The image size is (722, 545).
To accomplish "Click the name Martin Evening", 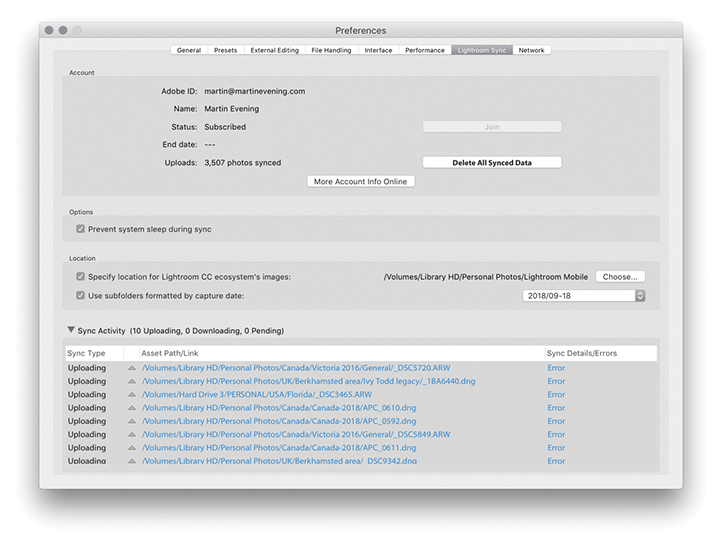I will (x=232, y=109).
